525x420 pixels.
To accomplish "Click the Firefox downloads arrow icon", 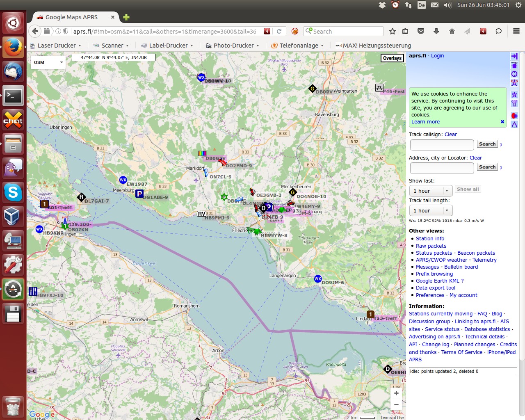I will click(x=436, y=31).
